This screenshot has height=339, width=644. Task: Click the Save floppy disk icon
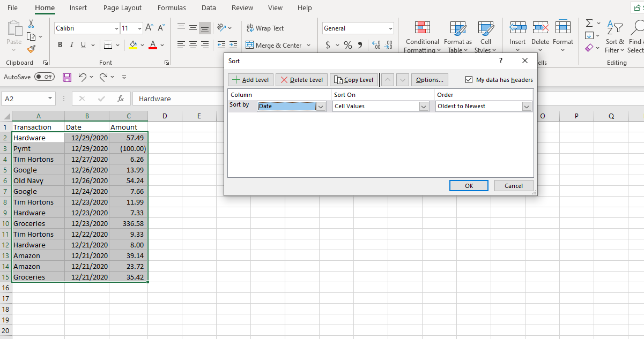(x=67, y=77)
